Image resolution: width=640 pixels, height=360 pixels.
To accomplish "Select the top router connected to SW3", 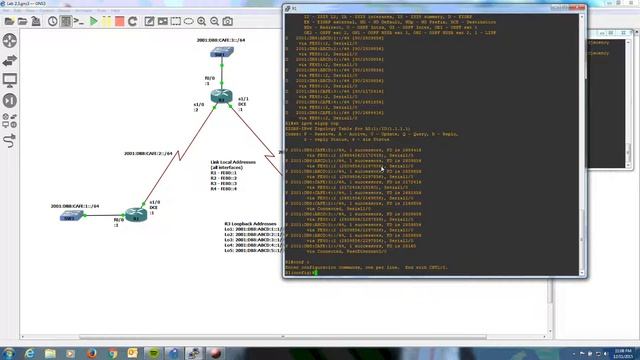I will 222,96.
